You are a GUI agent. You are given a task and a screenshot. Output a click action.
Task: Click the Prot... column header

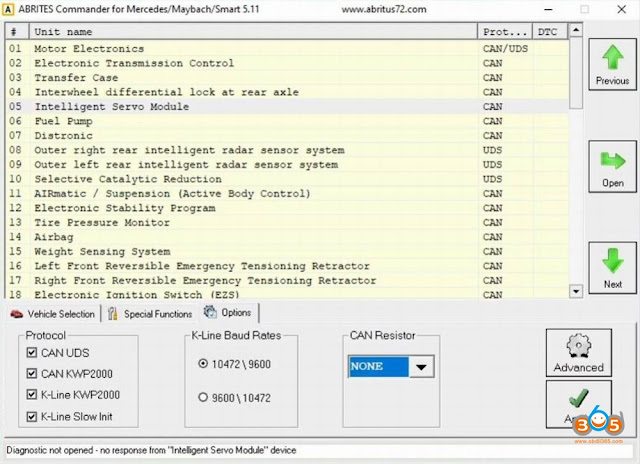click(x=505, y=31)
